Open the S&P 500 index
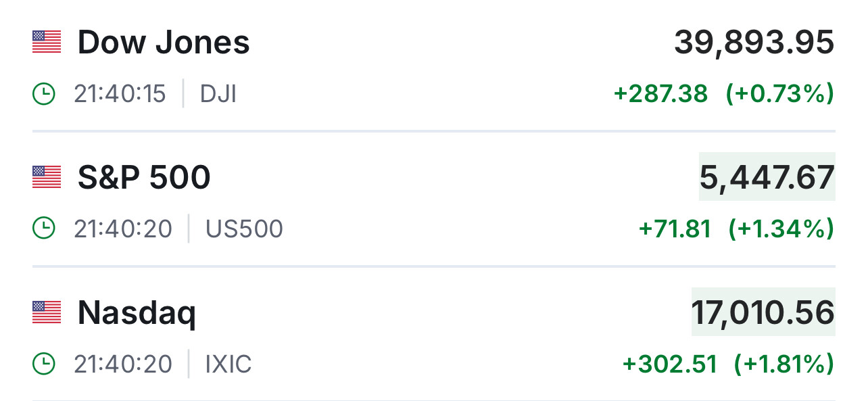This screenshot has width=868, height=401. 144,177
